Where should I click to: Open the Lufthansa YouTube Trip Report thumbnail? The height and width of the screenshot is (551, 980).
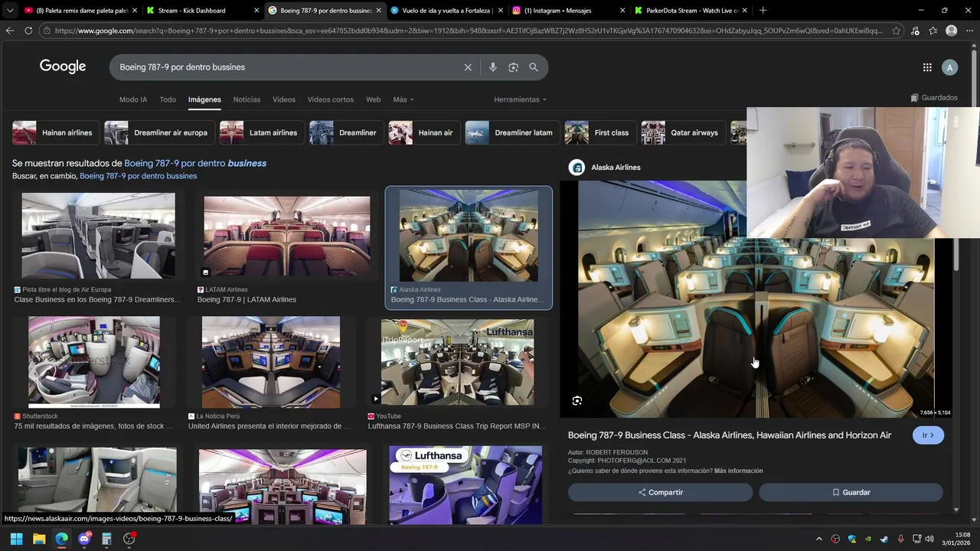tap(457, 362)
